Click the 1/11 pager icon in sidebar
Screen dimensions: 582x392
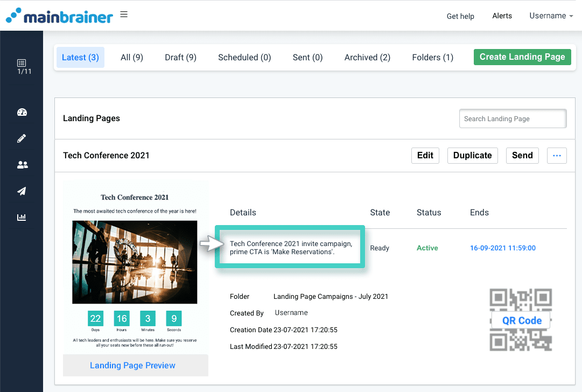(x=22, y=66)
